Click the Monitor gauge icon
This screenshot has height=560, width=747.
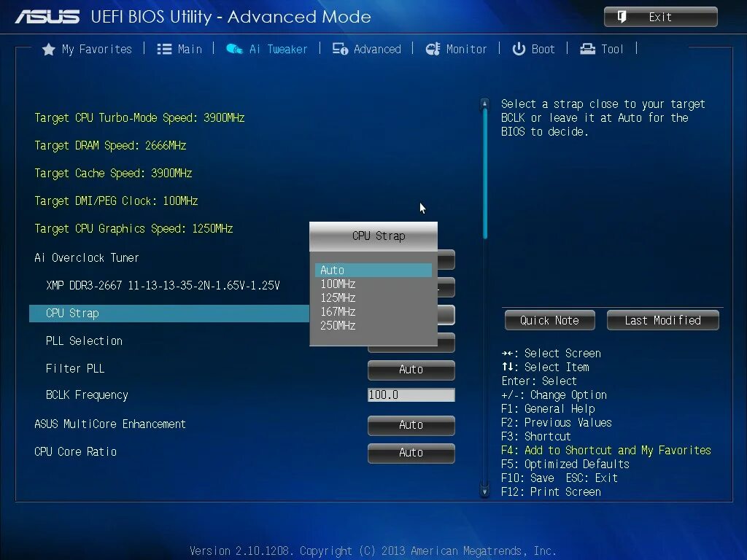click(433, 49)
